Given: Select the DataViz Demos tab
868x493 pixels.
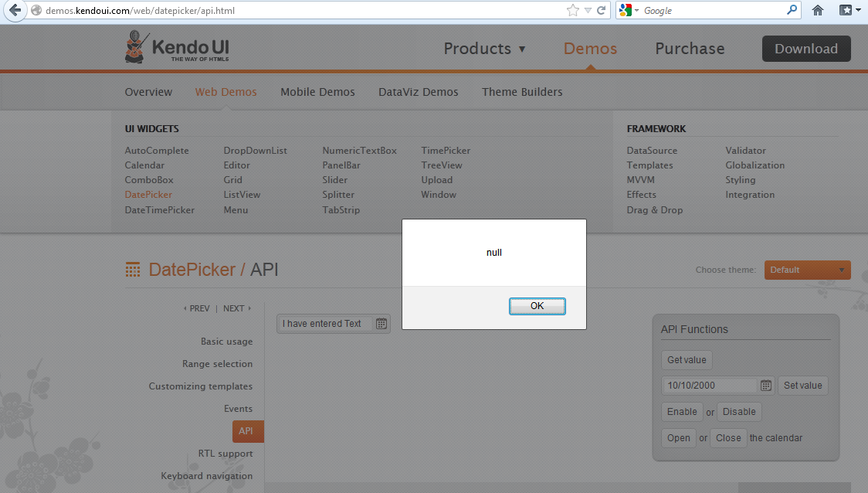Looking at the screenshot, I should 418,92.
